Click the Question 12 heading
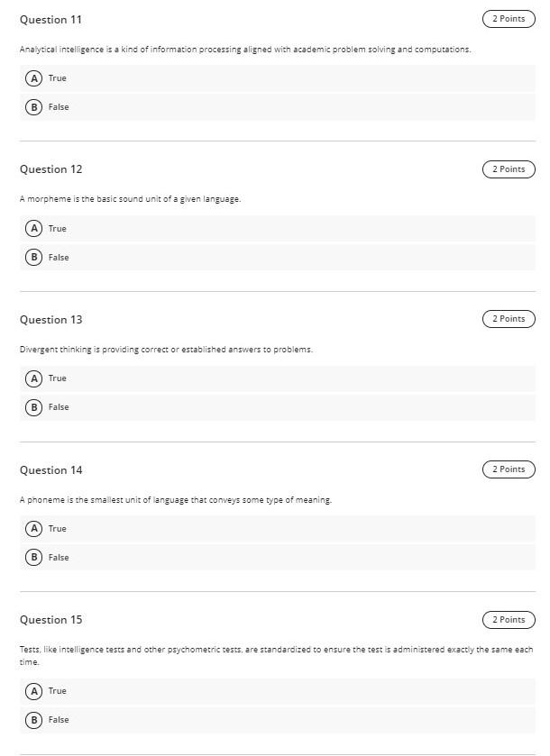Image resolution: width=550 pixels, height=756 pixels. 50,169
